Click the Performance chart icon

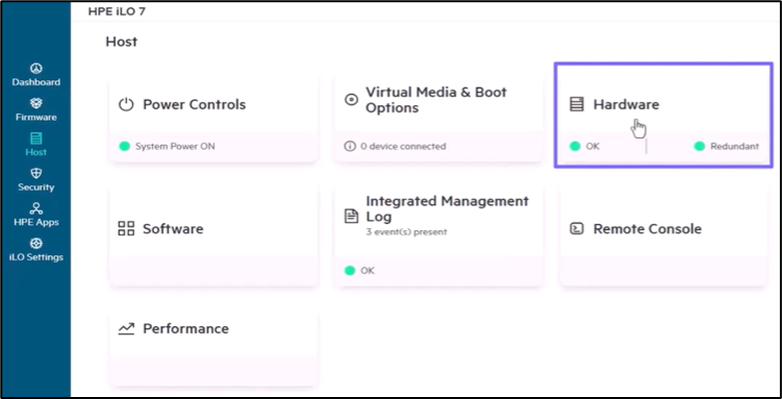126,328
